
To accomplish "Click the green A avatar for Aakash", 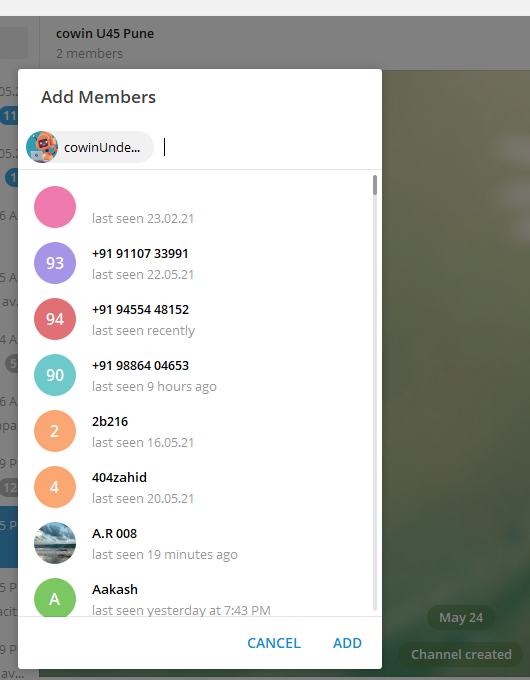I will pos(55,597).
